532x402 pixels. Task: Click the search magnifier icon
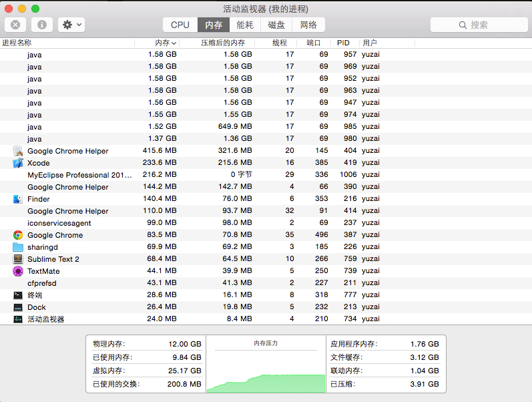click(x=463, y=25)
